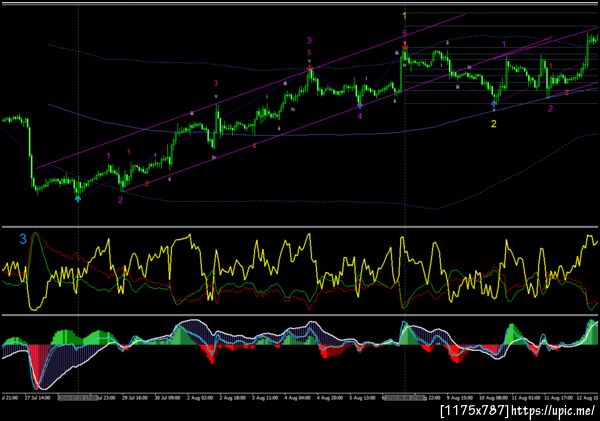
Task: Select the 9 Aug 15:00 time label
Action: (x=460, y=398)
